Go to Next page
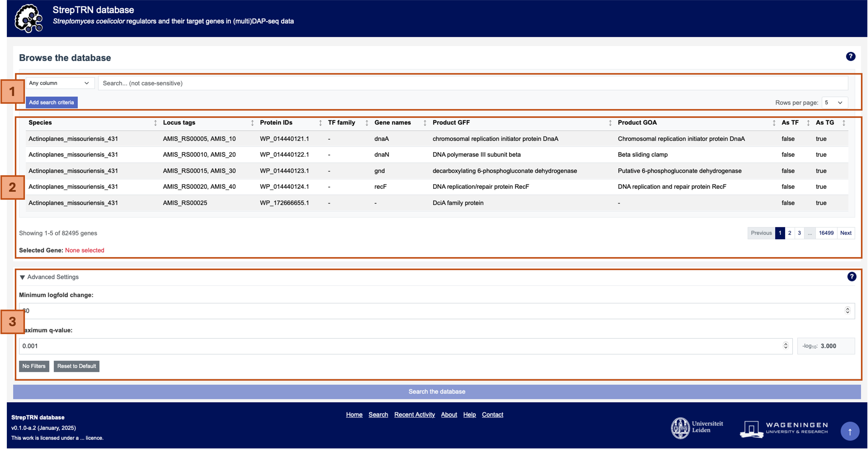This screenshot has width=868, height=449. click(846, 233)
